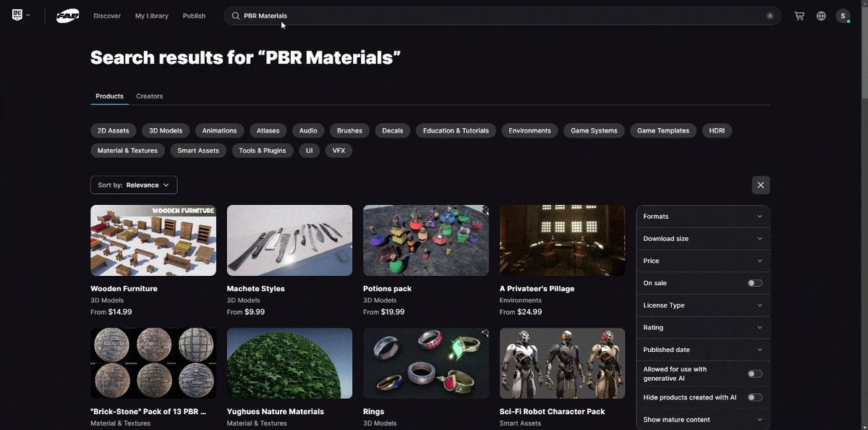Filter by Brushes category

[349, 131]
